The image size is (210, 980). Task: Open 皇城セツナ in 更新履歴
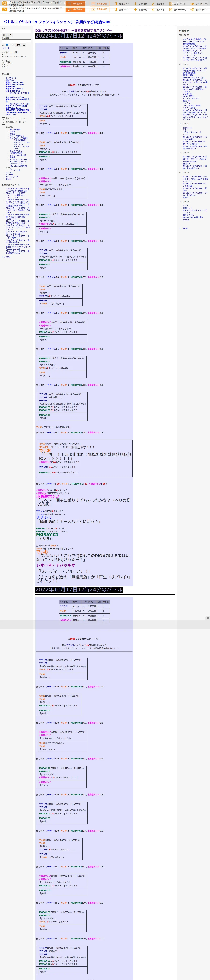point(188,208)
